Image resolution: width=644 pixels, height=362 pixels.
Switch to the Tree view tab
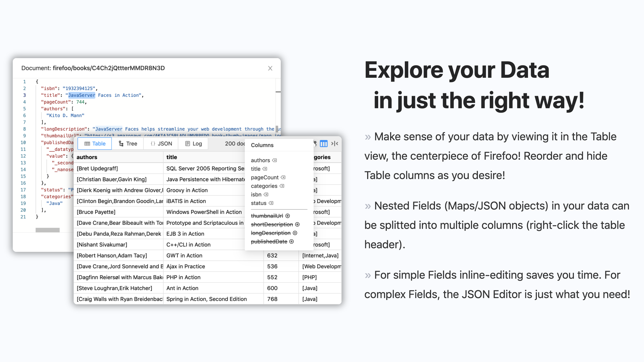(x=128, y=144)
